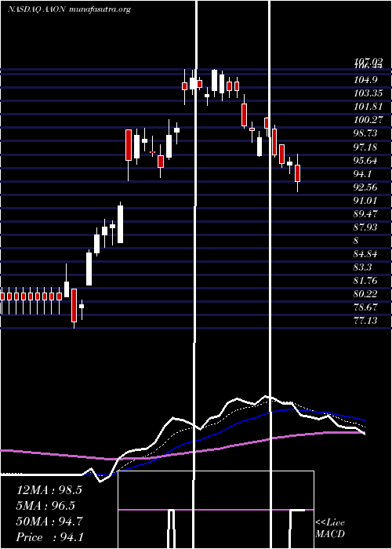
Task: Click the 87.93 price axis label
Action: [x=366, y=227]
